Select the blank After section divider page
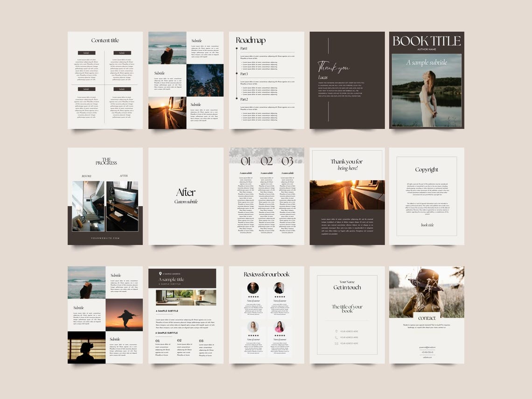 point(186,196)
